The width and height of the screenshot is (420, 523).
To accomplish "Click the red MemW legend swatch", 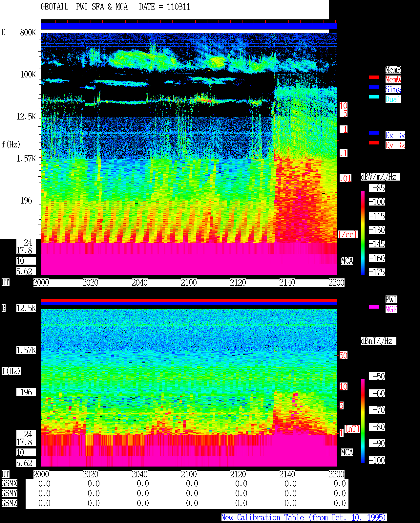I will (x=374, y=77).
